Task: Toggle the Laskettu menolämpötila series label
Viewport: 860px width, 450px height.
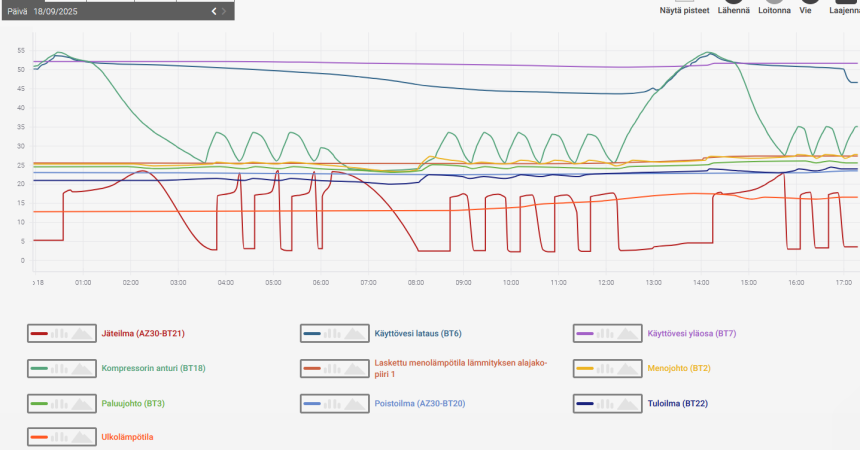Action: 460,368
